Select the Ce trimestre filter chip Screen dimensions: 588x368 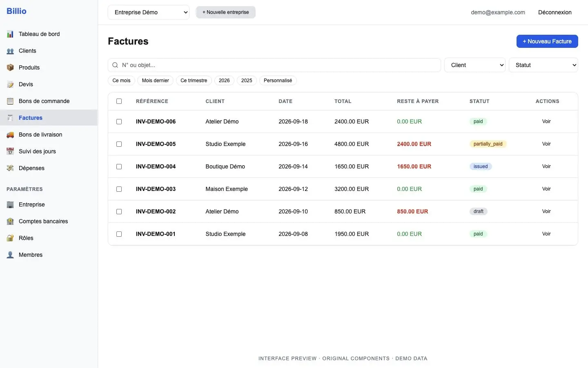[x=194, y=81]
